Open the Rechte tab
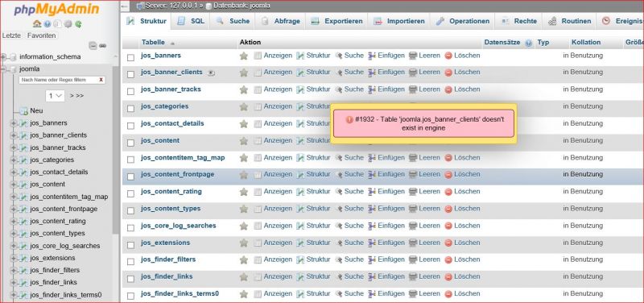The image size is (644, 303). pyautogui.click(x=519, y=22)
